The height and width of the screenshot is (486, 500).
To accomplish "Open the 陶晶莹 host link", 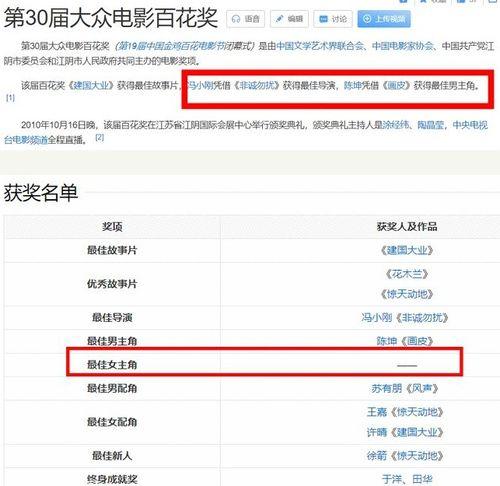I will point(431,125).
